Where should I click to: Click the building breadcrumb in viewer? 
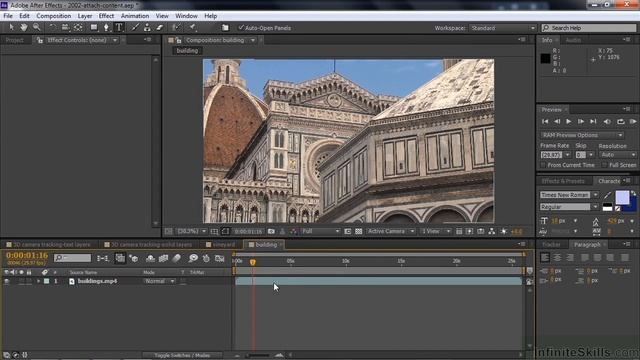click(x=187, y=51)
